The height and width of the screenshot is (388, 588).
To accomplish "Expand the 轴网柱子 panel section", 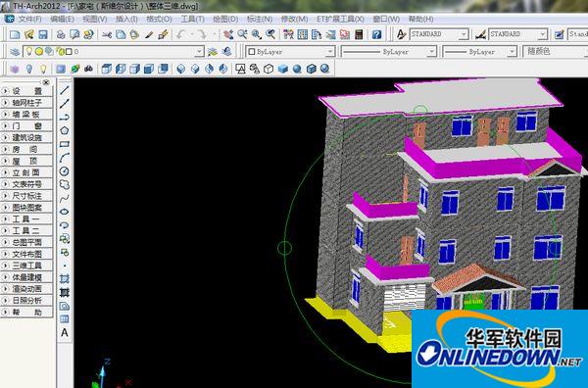I will [x=26, y=103].
